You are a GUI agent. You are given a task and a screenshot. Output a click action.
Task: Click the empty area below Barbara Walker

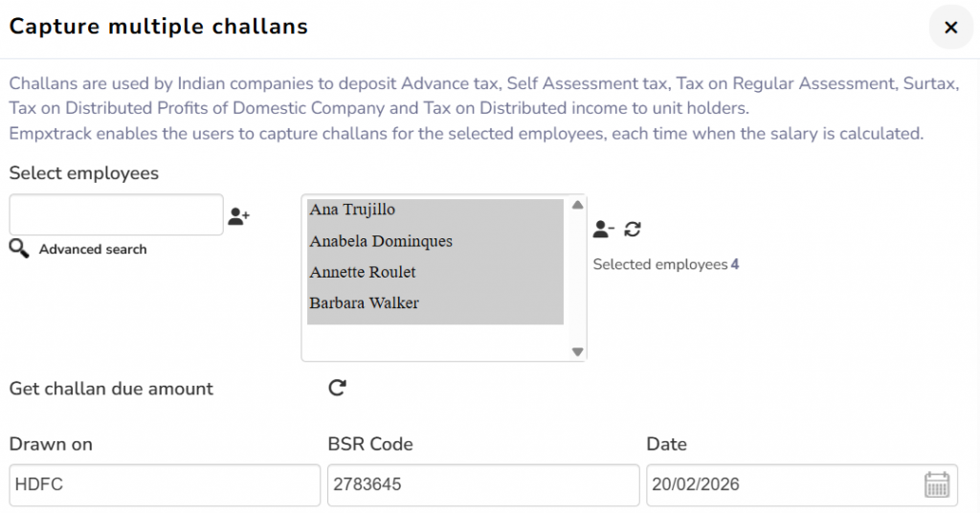pyautogui.click(x=435, y=341)
